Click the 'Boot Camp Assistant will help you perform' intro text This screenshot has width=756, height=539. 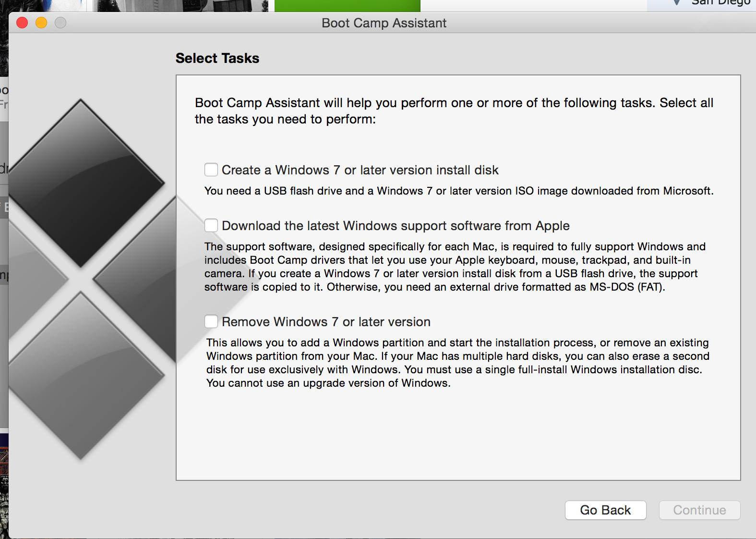point(454,111)
